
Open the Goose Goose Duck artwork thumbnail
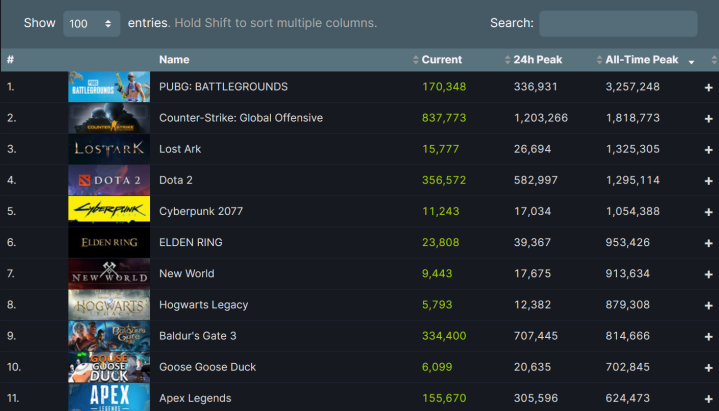(x=109, y=367)
